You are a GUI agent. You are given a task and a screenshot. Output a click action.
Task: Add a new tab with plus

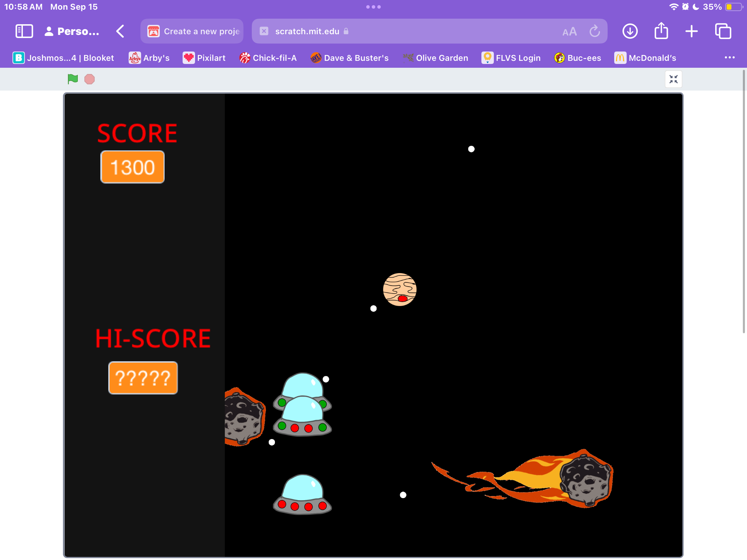[x=691, y=31]
